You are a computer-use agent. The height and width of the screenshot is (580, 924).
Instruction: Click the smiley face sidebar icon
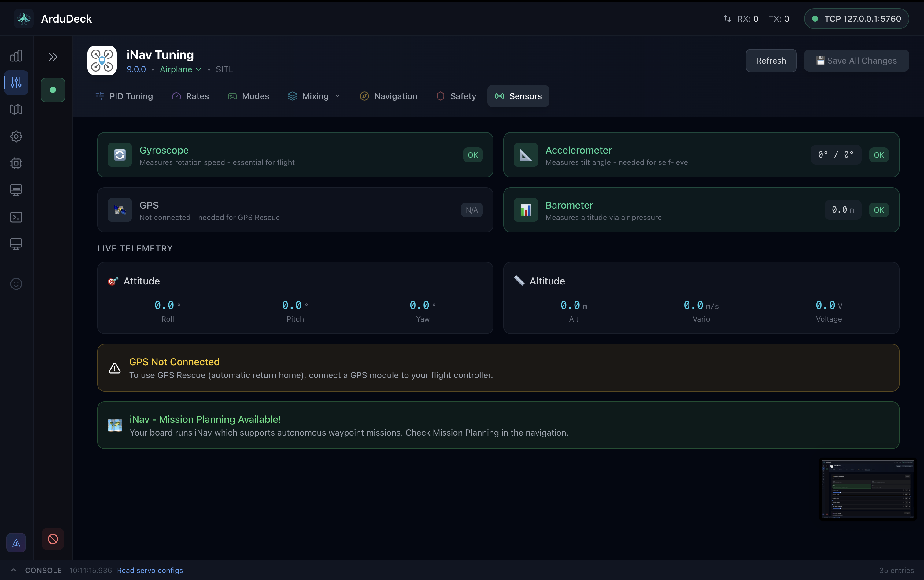pyautogui.click(x=16, y=284)
